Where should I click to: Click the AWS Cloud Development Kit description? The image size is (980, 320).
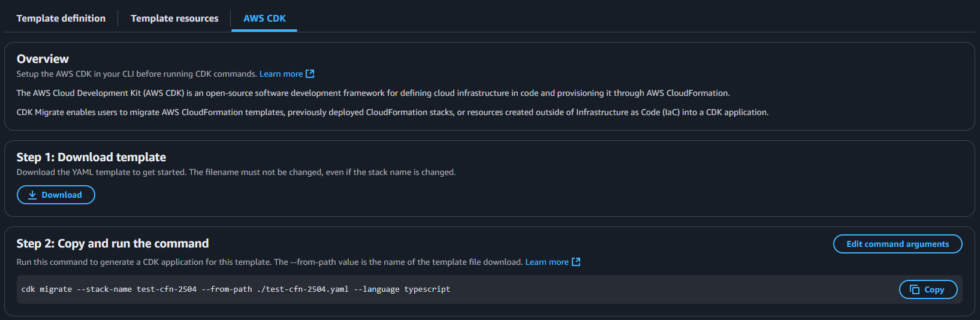tap(373, 93)
